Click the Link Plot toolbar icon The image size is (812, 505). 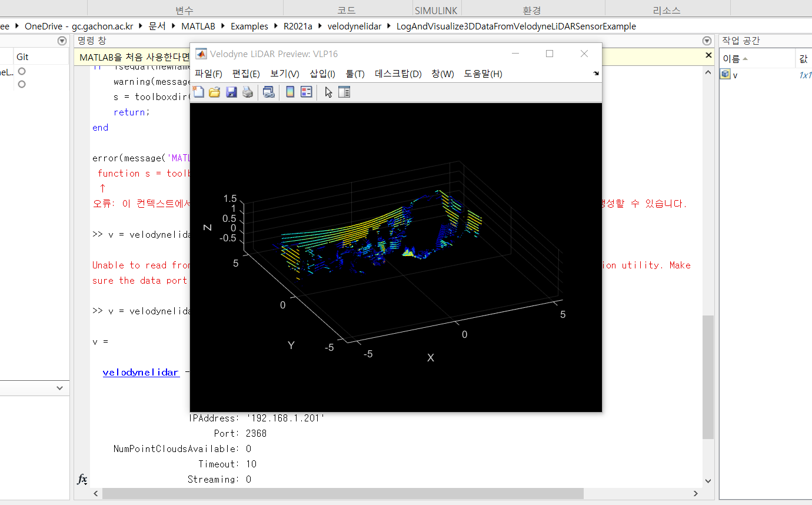coord(268,92)
